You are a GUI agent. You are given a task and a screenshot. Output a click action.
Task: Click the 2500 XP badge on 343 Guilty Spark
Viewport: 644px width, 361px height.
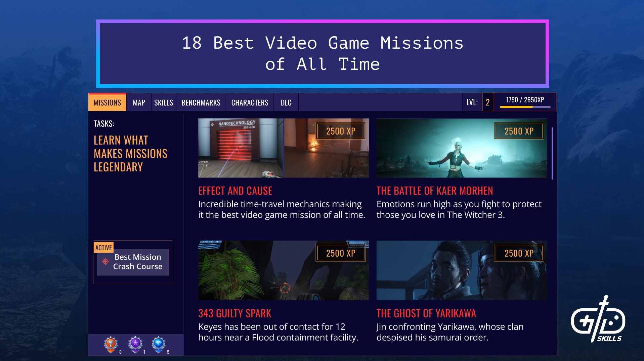pyautogui.click(x=341, y=253)
